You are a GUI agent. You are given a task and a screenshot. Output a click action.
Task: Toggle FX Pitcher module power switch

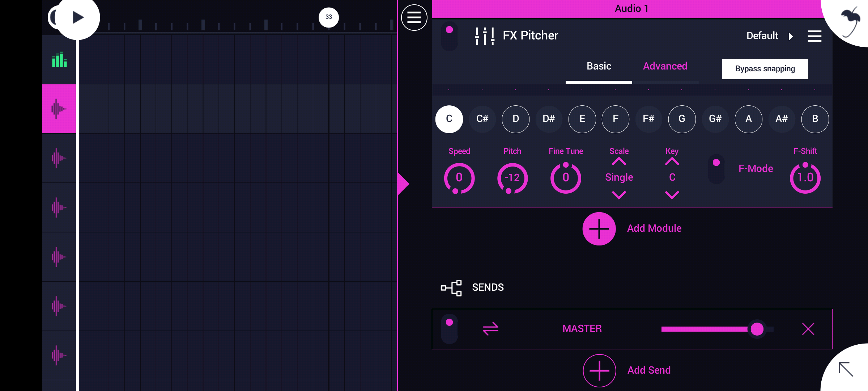(449, 36)
